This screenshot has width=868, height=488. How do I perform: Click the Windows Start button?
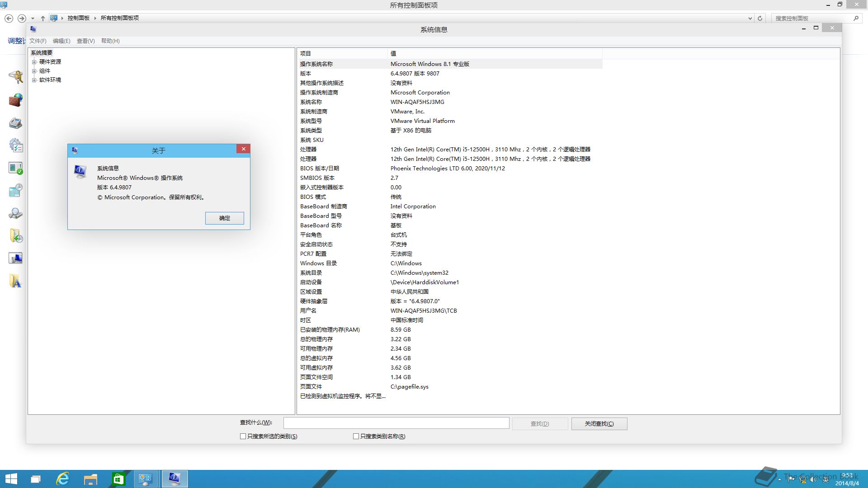coord(11,479)
